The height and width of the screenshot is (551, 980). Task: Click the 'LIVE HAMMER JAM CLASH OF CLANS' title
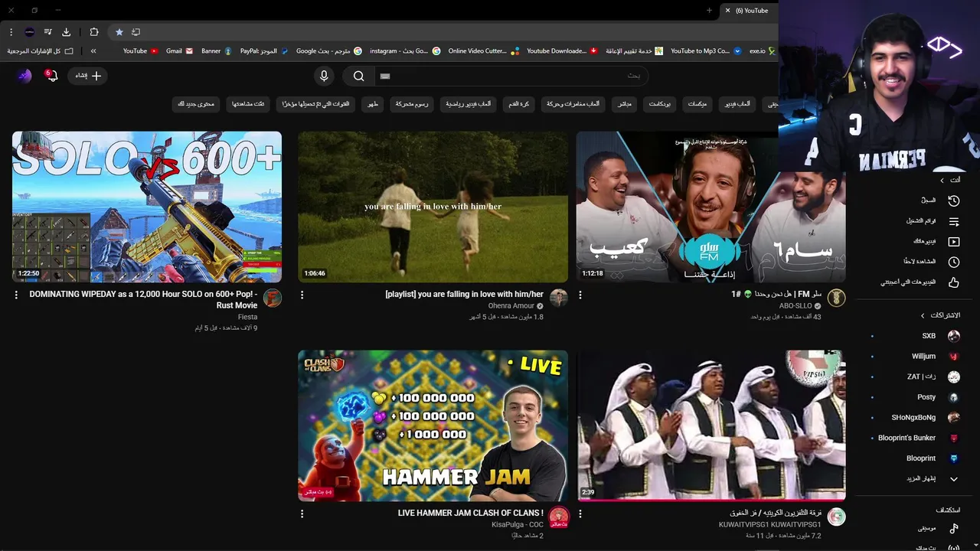coord(471,513)
